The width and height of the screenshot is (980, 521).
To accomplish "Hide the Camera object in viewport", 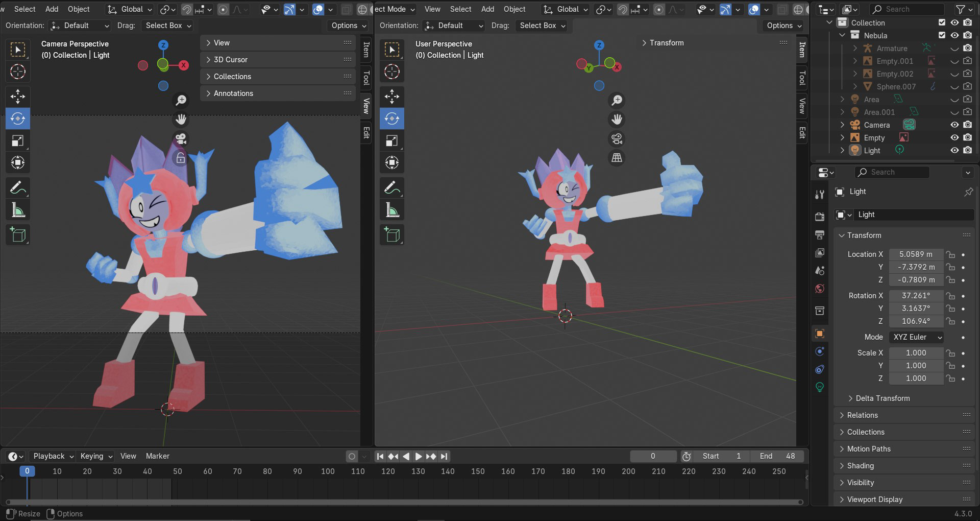I will pos(954,125).
